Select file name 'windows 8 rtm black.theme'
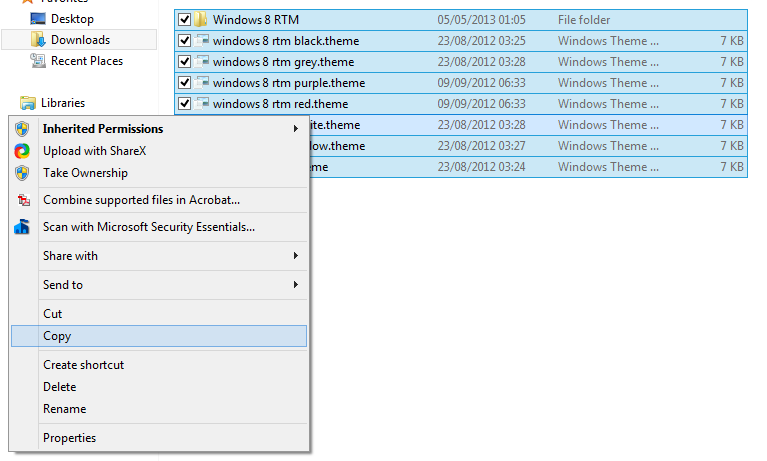767x461 pixels. click(x=286, y=41)
